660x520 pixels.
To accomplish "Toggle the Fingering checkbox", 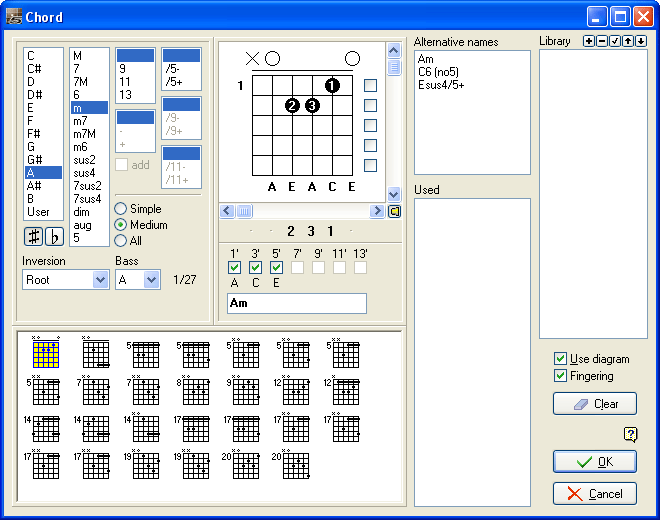I will [560, 376].
